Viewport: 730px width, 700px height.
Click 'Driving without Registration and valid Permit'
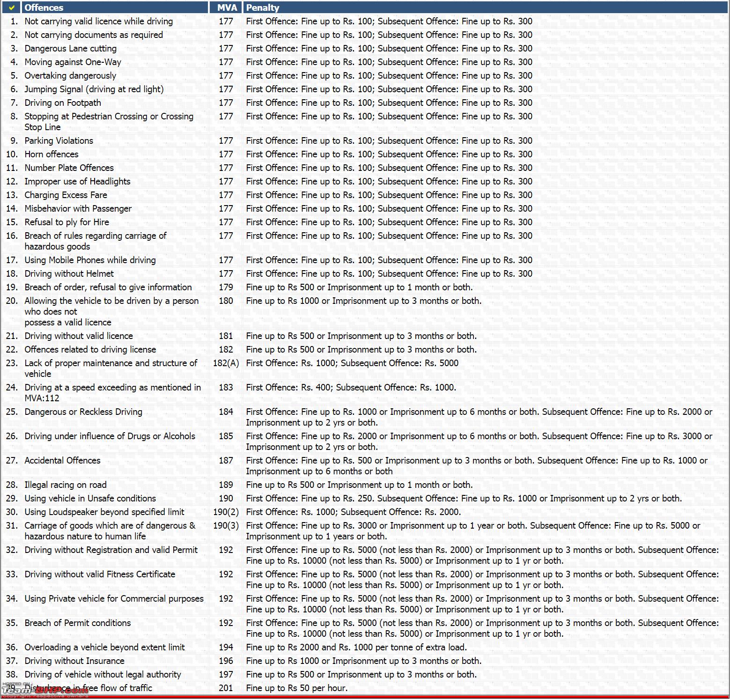click(x=111, y=550)
